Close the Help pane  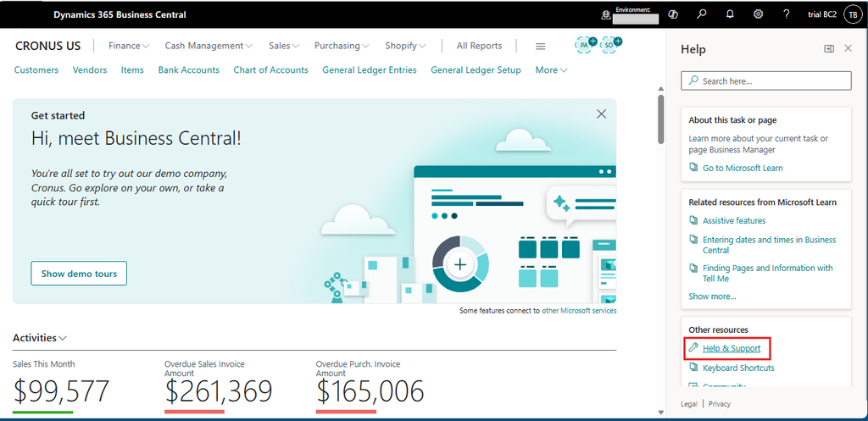[x=848, y=48]
